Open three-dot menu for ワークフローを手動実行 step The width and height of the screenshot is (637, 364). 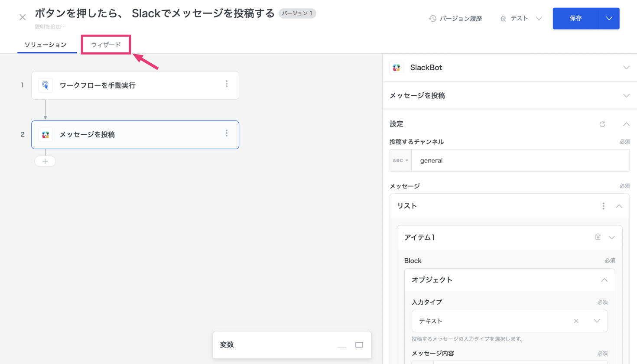[227, 84]
